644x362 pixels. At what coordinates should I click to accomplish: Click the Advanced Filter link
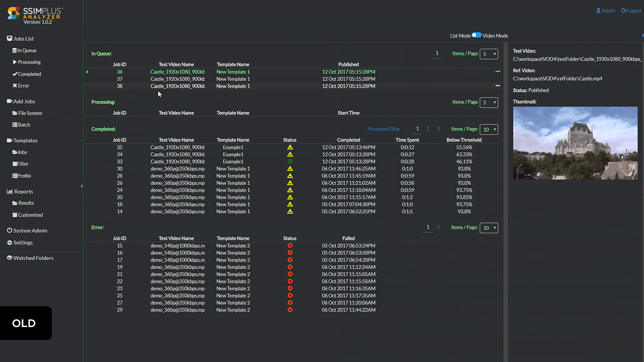383,129
